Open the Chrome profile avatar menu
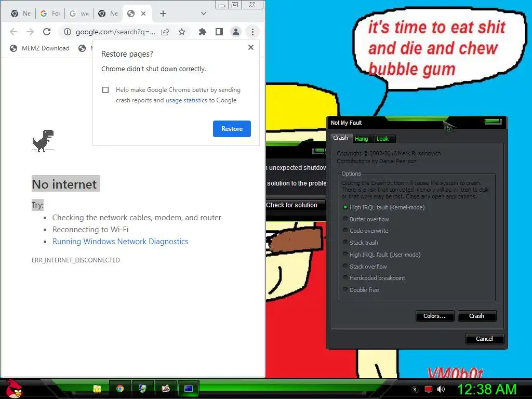The height and width of the screenshot is (399, 532). [235, 32]
